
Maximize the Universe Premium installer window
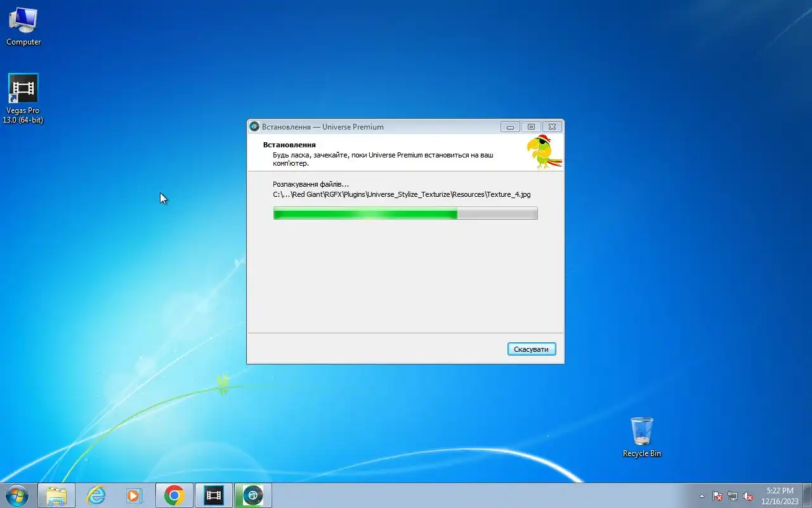point(531,126)
